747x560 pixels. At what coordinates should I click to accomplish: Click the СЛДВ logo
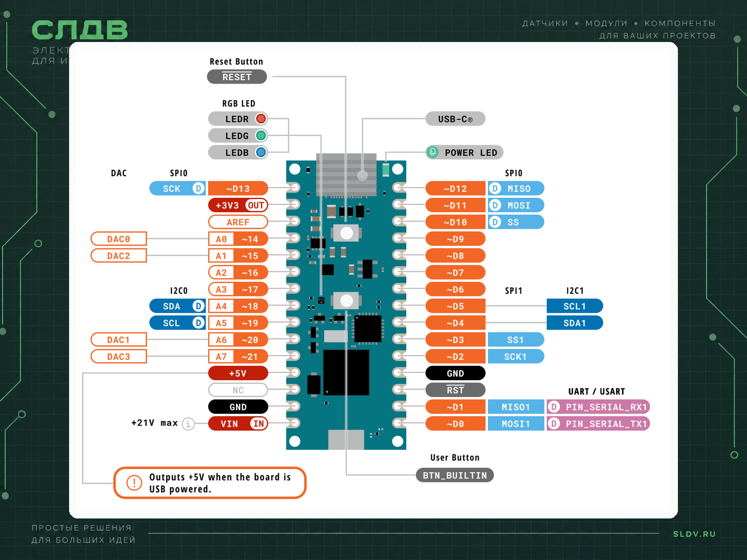point(80,30)
